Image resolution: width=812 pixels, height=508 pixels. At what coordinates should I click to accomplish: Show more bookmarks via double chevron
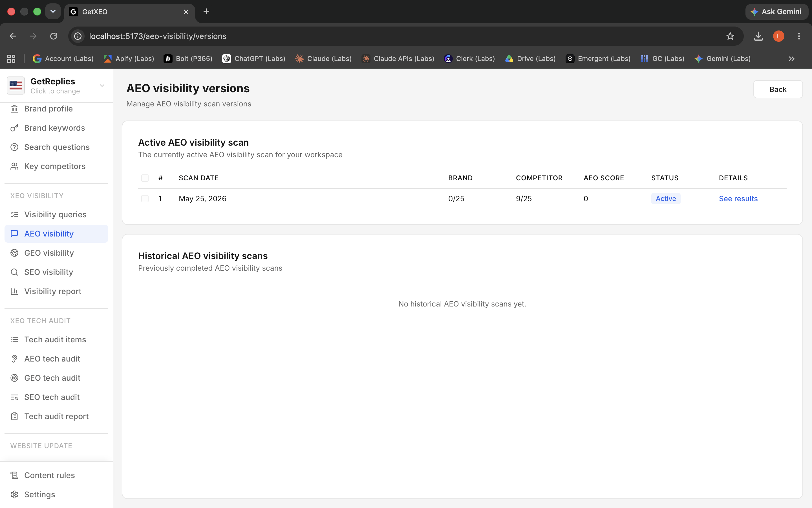[791, 59]
